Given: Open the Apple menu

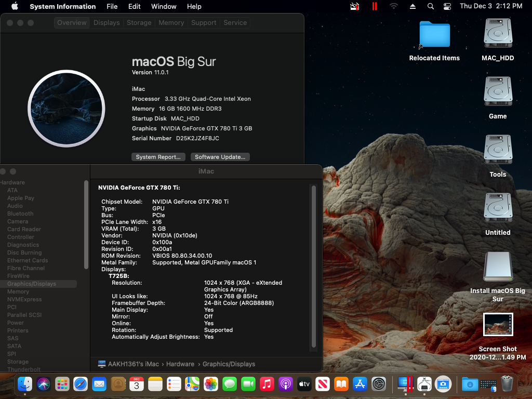Looking at the screenshot, I should (x=15, y=6).
